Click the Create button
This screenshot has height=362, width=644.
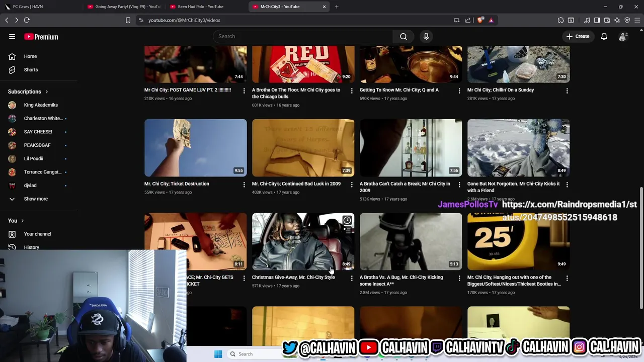(x=578, y=36)
